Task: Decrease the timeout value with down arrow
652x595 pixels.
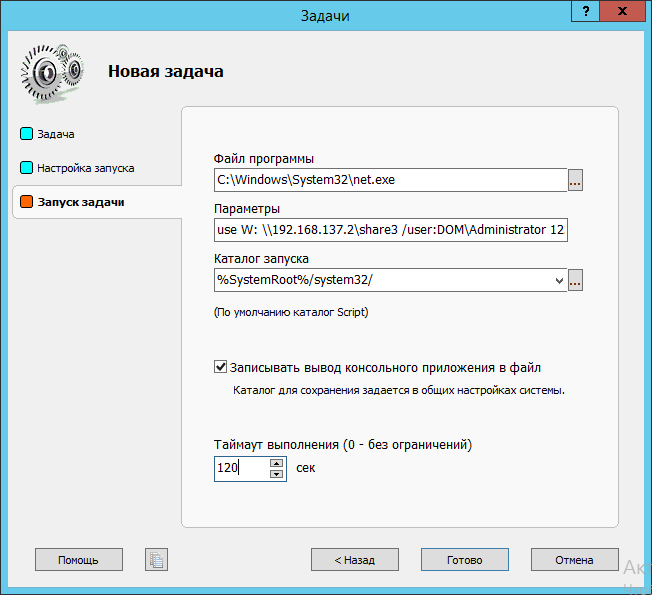Action: tap(277, 474)
